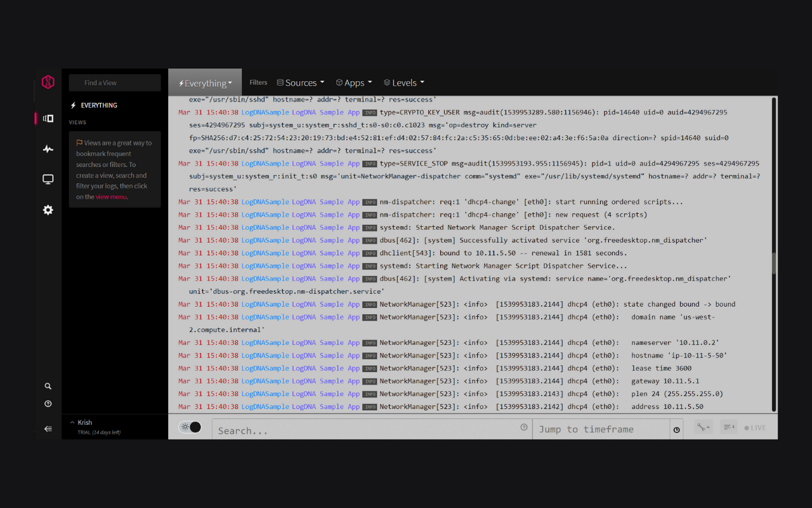The image size is (812, 508).
Task: Click 'LogDNA Sample App' on 'hostname ip-10-11-5-50' line
Action: (x=325, y=356)
